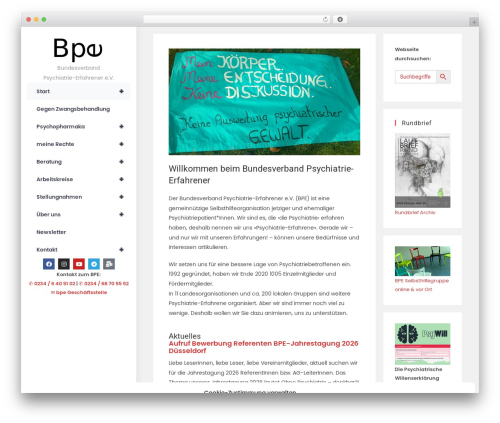Open the light blue social icon

point(94,264)
